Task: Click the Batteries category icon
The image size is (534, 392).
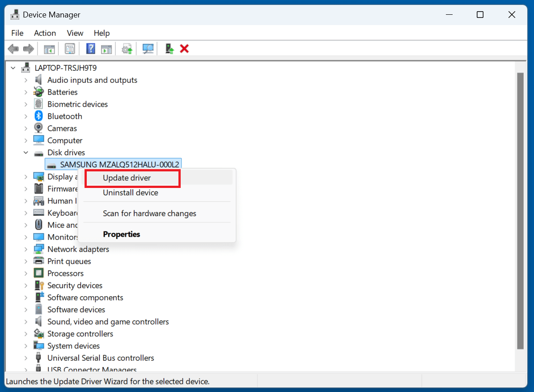Action: (39, 92)
